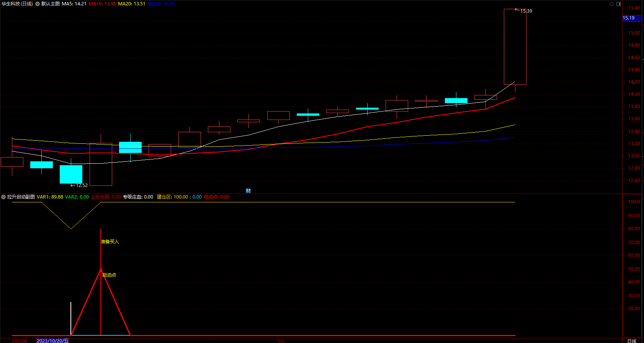Select the large red limit-up candlestick

point(515,47)
